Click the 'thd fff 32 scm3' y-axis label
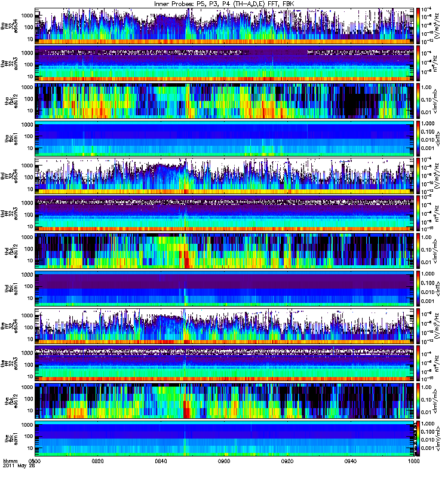This screenshot has height=478, width=448. point(9,213)
